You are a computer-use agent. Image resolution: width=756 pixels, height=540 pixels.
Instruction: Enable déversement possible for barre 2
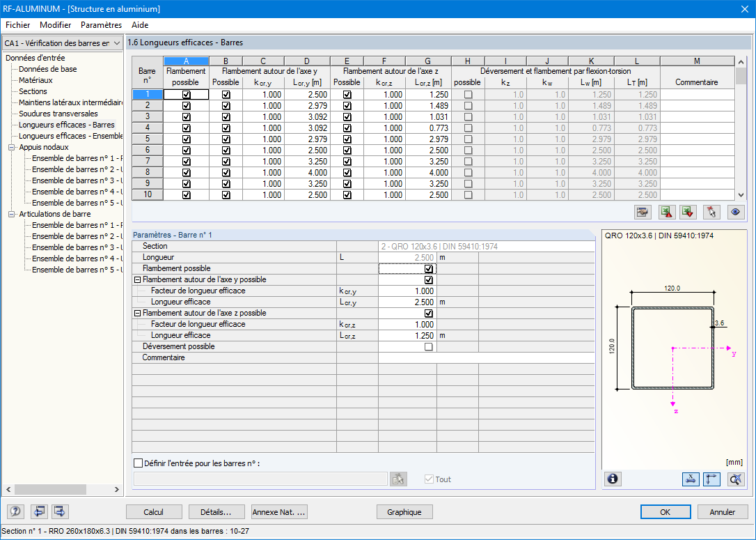468,106
